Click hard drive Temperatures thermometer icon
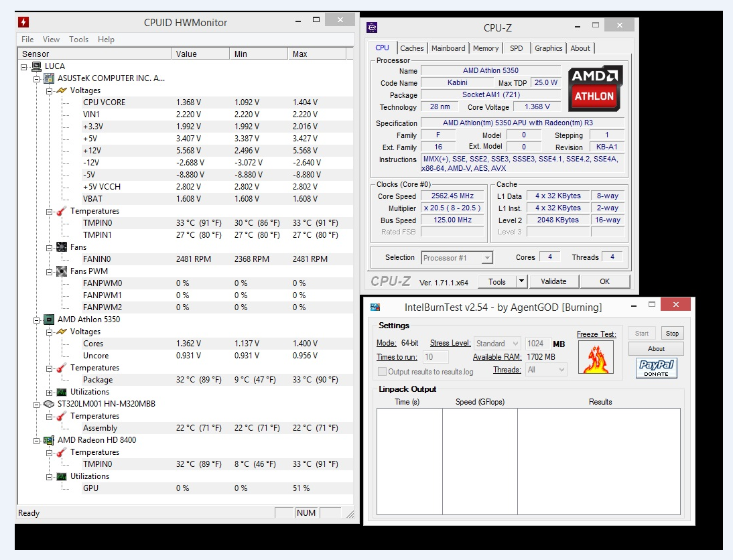 pyautogui.click(x=62, y=416)
